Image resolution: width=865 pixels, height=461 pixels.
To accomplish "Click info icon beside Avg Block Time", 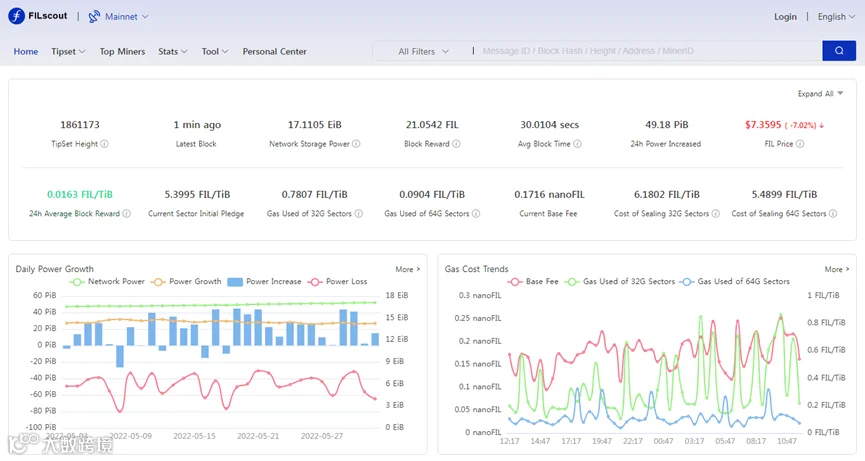I will click(577, 144).
